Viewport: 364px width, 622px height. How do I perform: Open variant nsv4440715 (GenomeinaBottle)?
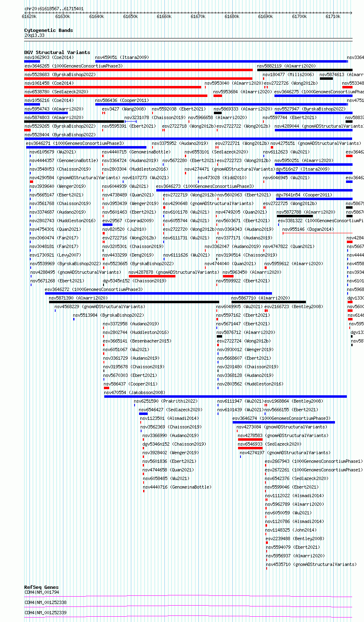(136, 152)
